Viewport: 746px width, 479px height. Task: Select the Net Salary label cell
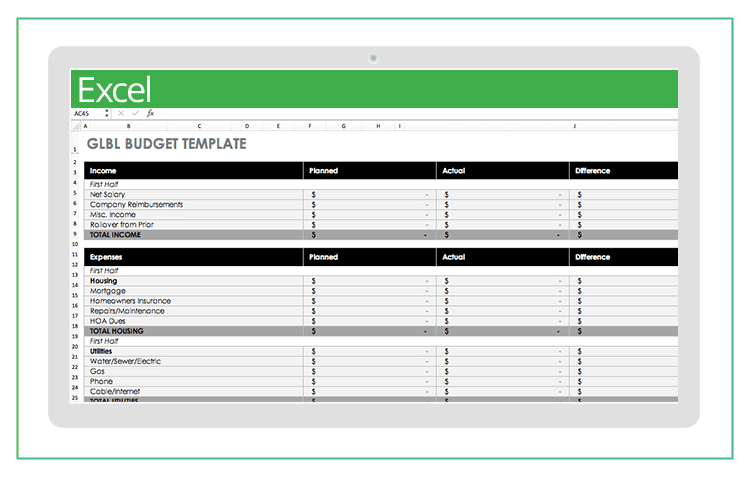point(108,194)
